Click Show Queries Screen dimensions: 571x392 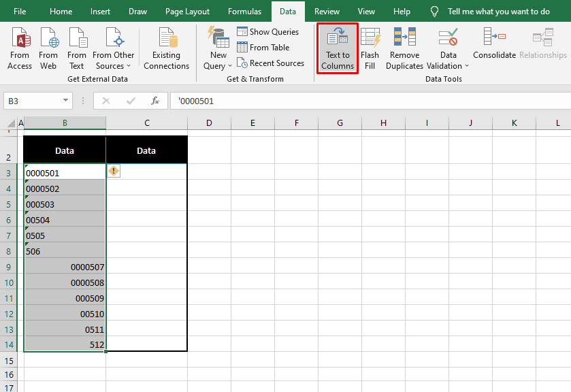pyautogui.click(x=268, y=31)
